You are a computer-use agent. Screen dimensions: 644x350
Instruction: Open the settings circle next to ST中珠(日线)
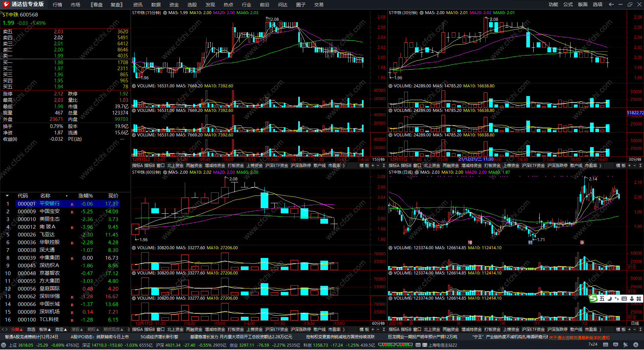[417, 172]
